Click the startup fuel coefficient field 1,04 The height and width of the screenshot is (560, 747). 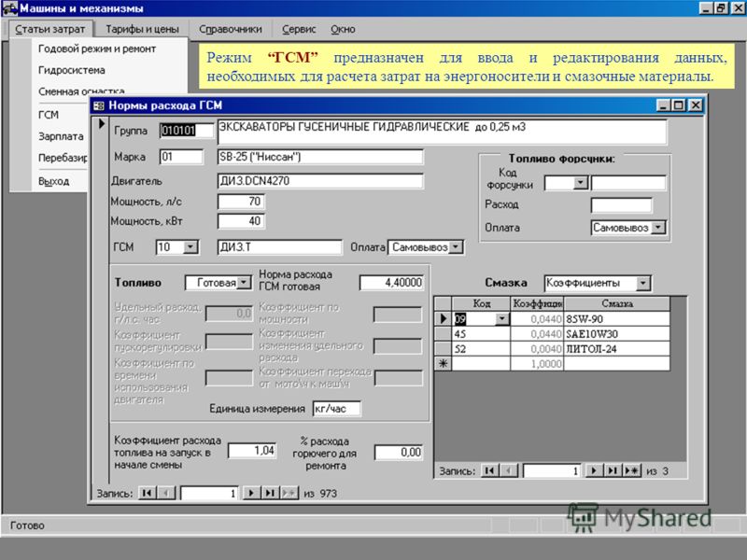point(252,451)
